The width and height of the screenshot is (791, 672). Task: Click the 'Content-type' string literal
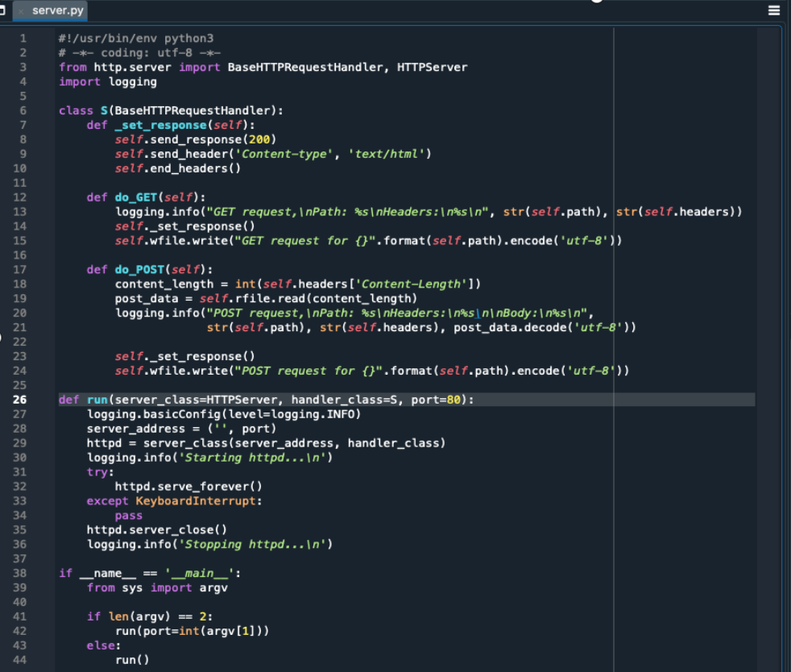point(284,154)
